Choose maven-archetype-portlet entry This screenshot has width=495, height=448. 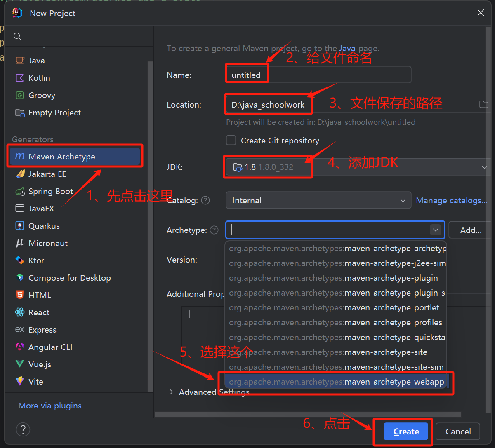click(x=337, y=307)
